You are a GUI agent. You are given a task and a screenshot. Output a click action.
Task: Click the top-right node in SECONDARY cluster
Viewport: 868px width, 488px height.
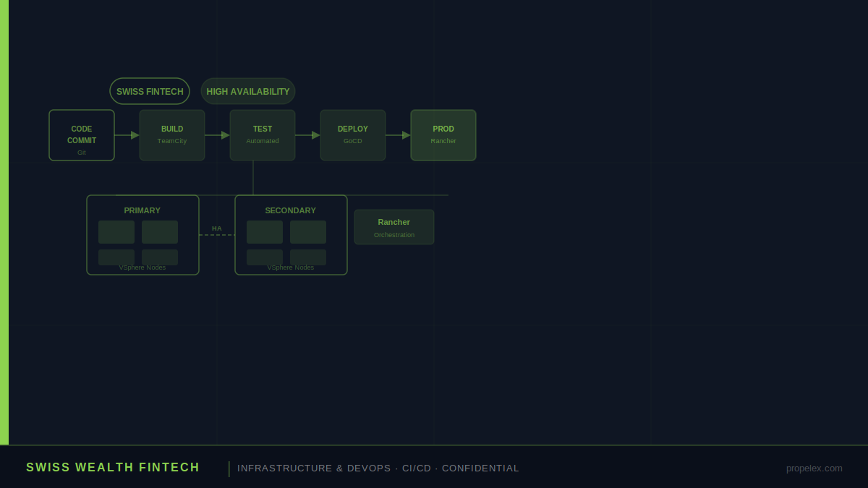(308, 232)
